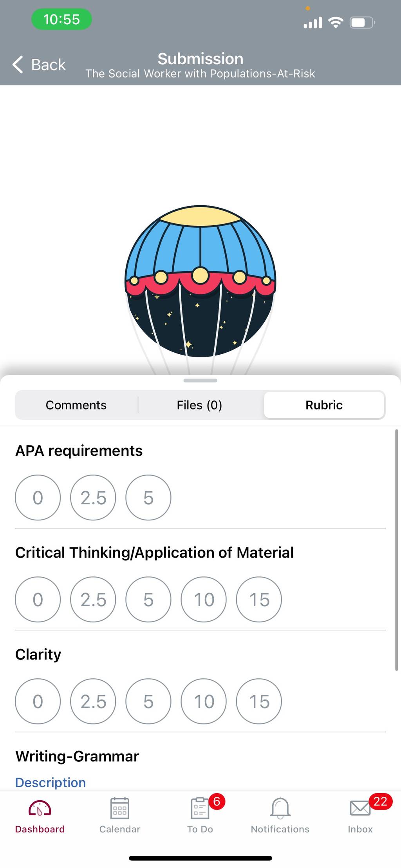Select the Rubric tab

click(324, 405)
